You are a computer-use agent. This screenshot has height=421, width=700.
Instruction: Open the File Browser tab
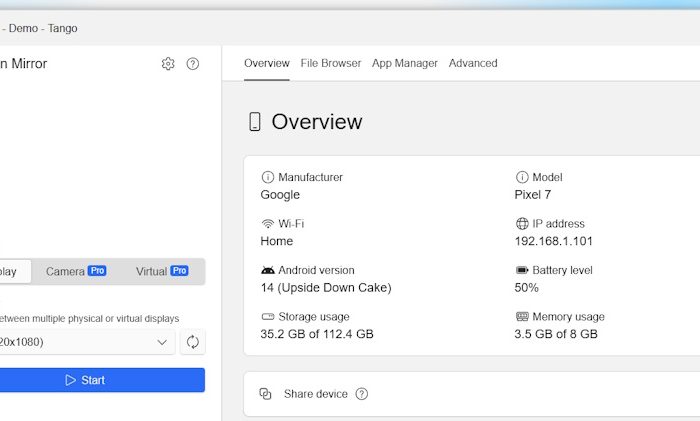pyautogui.click(x=331, y=63)
